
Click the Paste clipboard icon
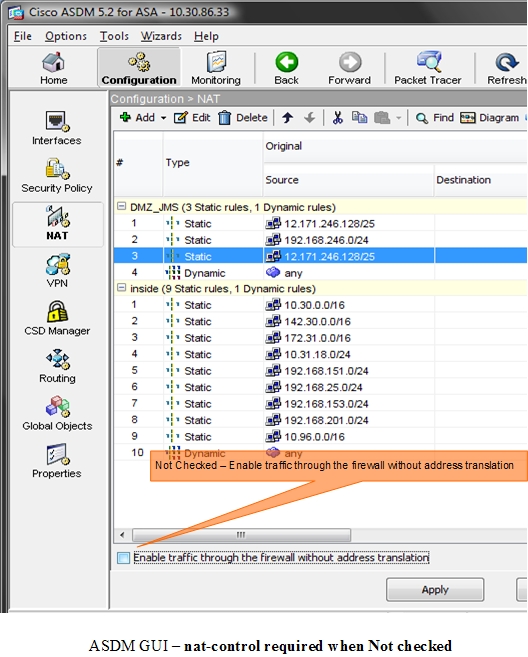tap(382, 118)
